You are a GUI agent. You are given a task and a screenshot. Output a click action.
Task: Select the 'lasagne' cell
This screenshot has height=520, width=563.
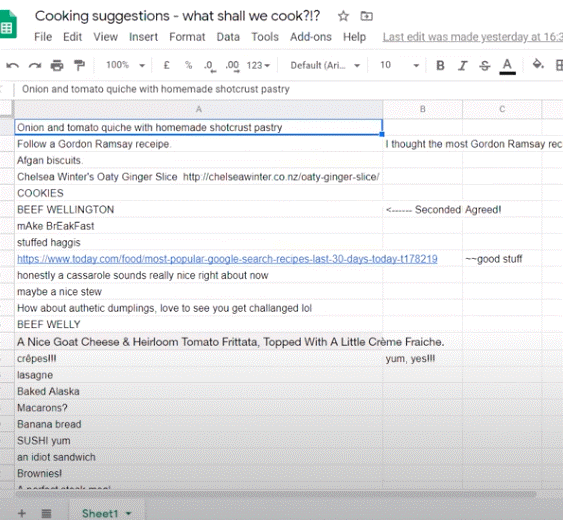click(199, 375)
